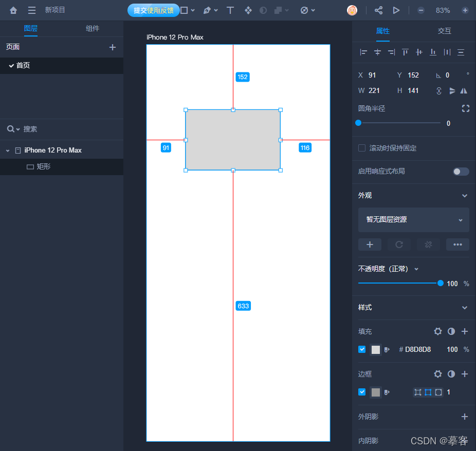Select the Text tool
The height and width of the screenshot is (451, 476).
point(230,10)
